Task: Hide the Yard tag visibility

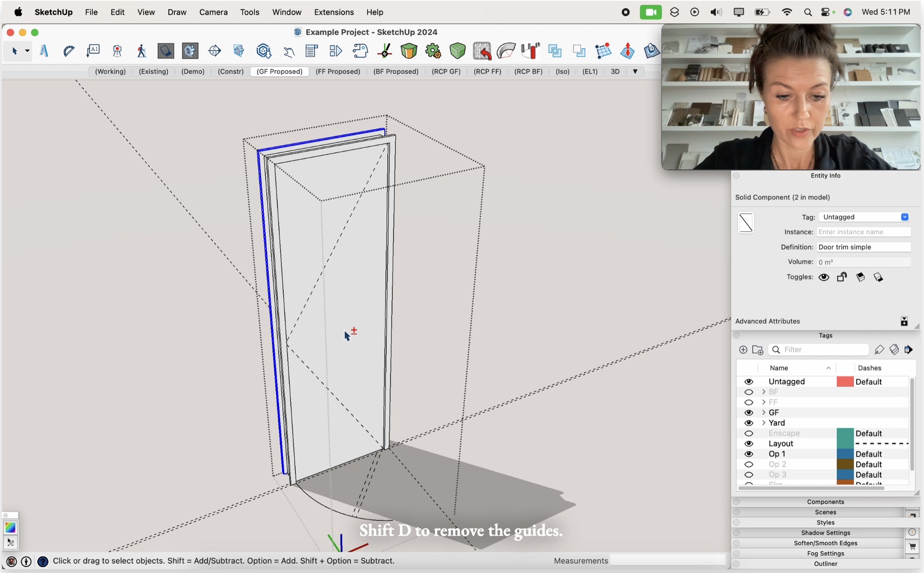Action: tap(749, 423)
